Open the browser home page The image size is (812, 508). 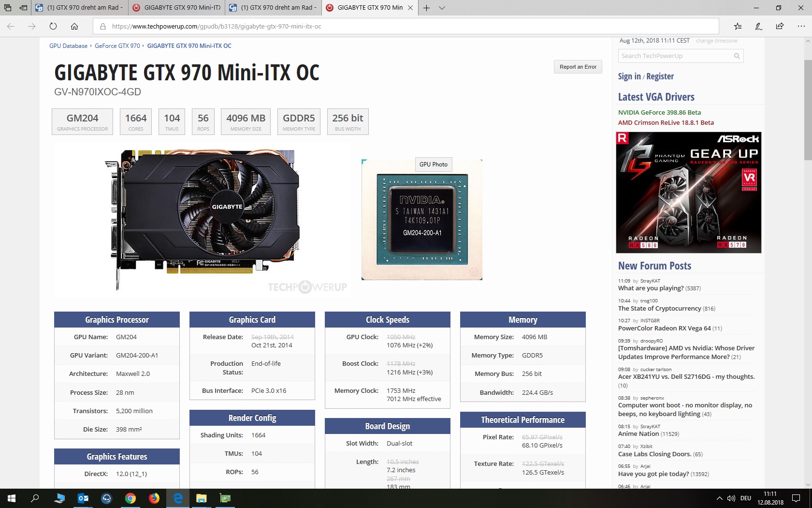(x=74, y=26)
